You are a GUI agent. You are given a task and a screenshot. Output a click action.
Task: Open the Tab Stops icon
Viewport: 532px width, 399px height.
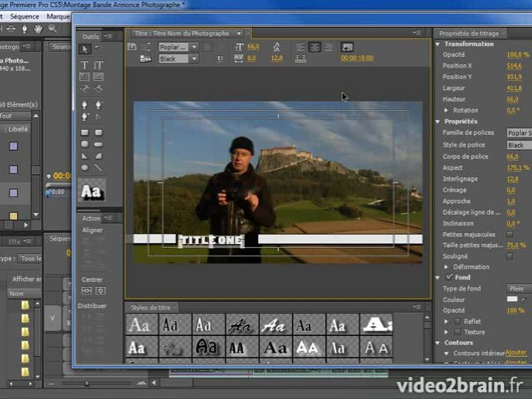click(x=300, y=59)
